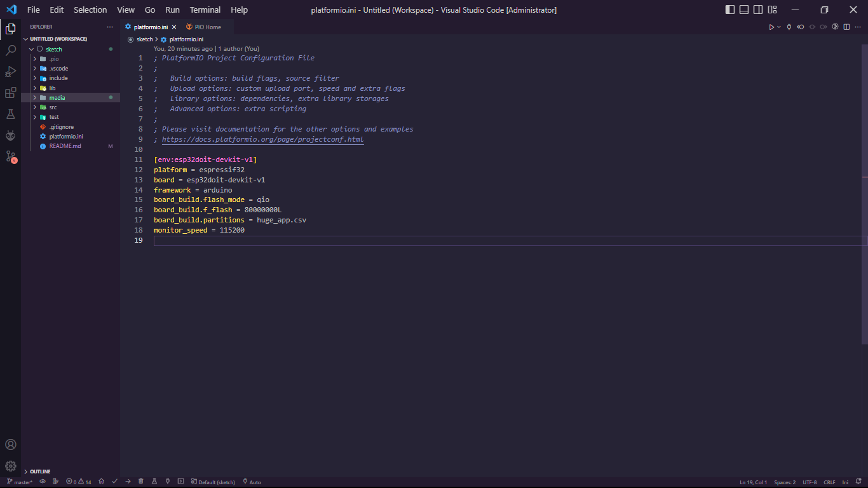The width and height of the screenshot is (868, 488).
Task: Click the PlatformIO Test flask in status bar
Action: pos(154,482)
